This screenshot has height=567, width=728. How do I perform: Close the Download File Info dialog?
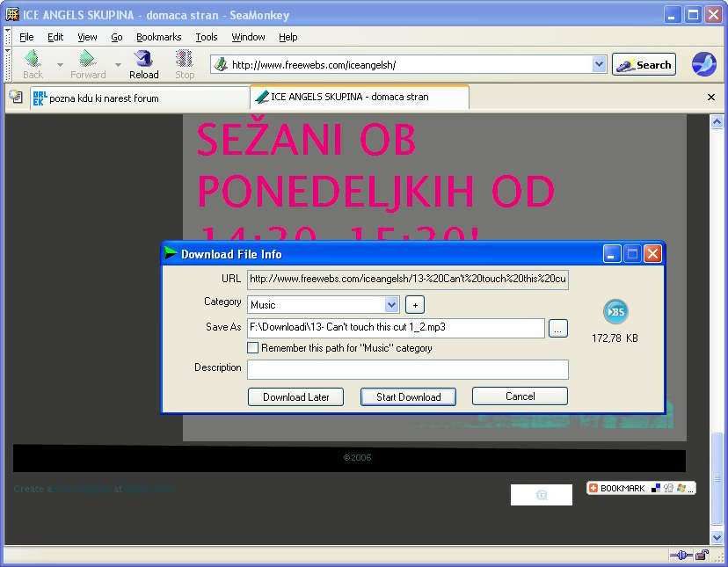click(x=652, y=254)
